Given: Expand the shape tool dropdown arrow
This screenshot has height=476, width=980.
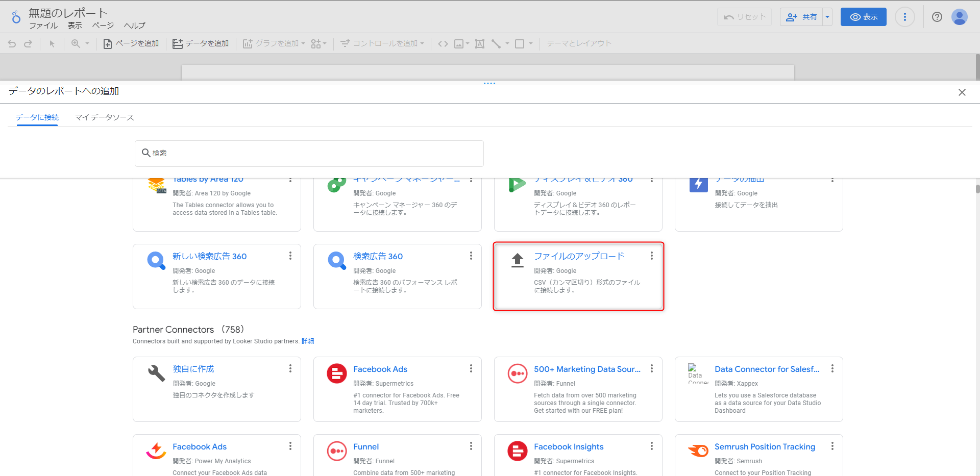Looking at the screenshot, I should (531, 44).
